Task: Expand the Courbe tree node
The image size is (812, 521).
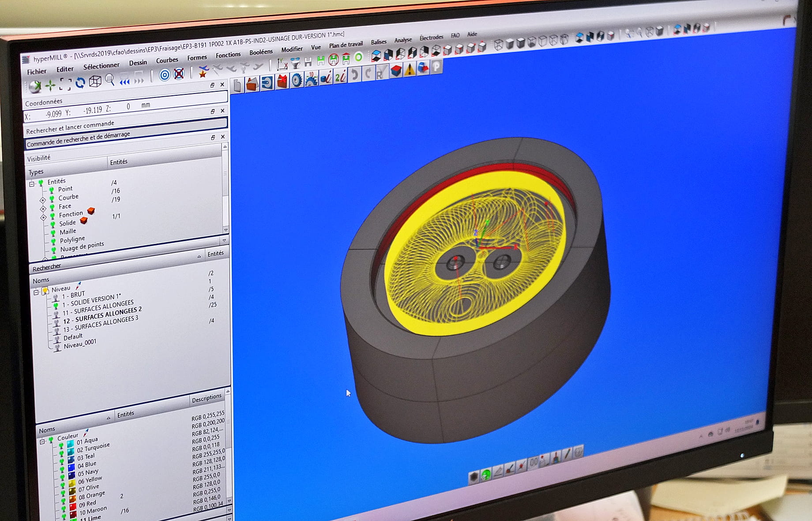Action: pyautogui.click(x=43, y=200)
